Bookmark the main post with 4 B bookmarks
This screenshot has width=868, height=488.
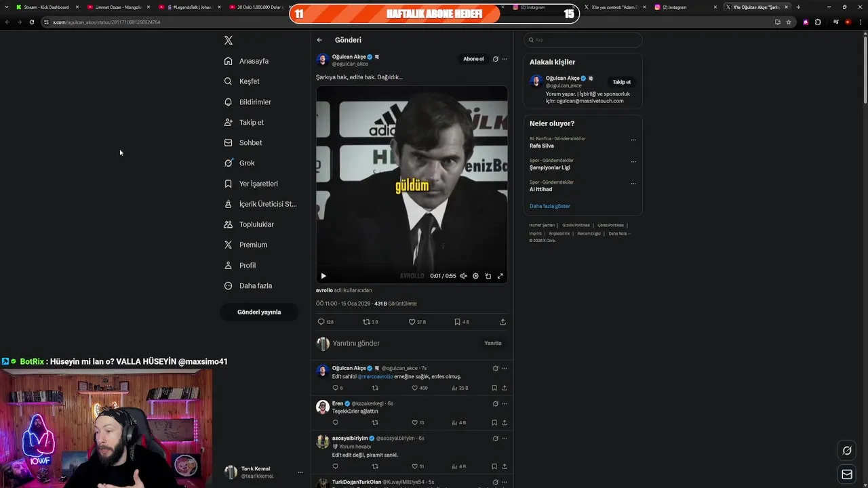point(462,322)
